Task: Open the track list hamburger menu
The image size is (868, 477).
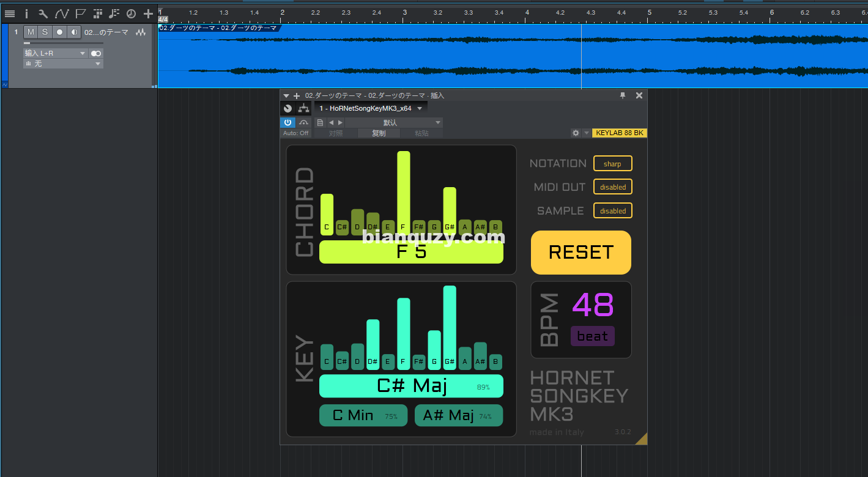Action: point(9,13)
